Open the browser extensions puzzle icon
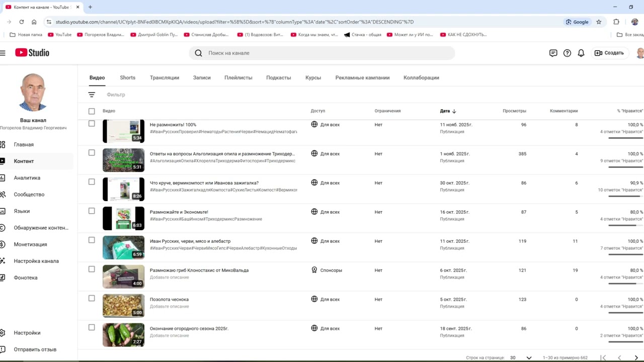This screenshot has width=644, height=362. click(616, 22)
